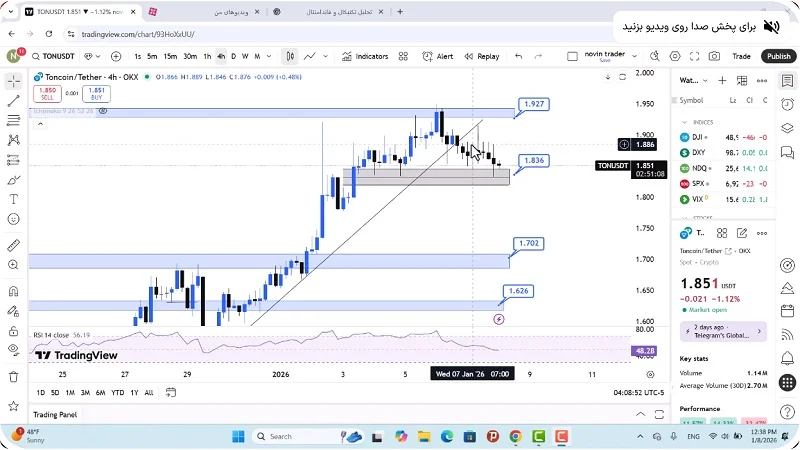This screenshot has height=450, width=800.
Task: Select the Text tool in left toolbar
Action: pyautogui.click(x=13, y=199)
